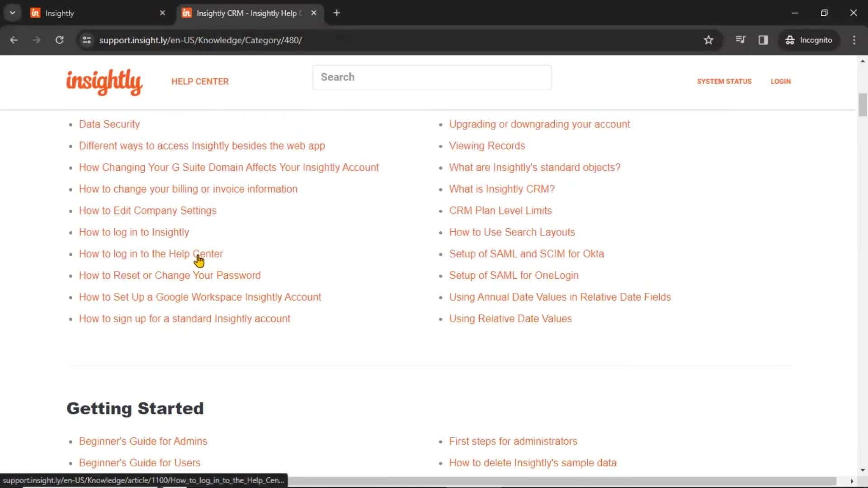Open Google Workspace Insightly Account setup article
Viewport: 868px width, 488px height.
click(200, 297)
